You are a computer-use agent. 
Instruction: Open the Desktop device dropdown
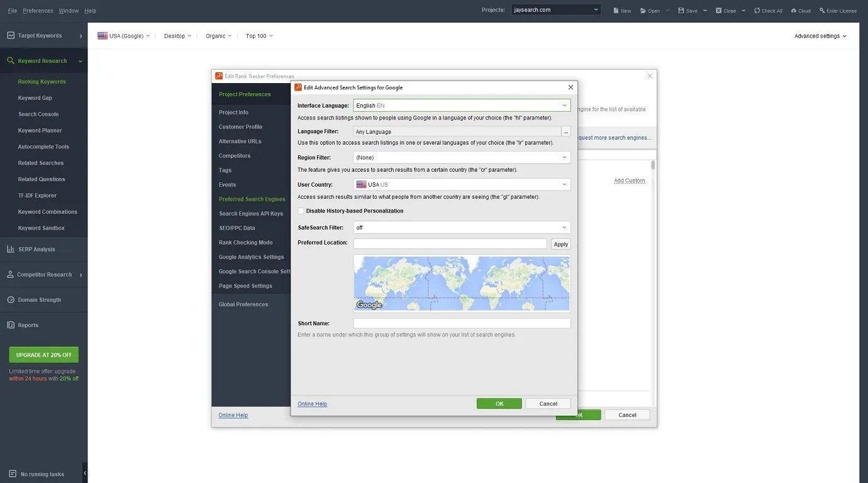[177, 36]
